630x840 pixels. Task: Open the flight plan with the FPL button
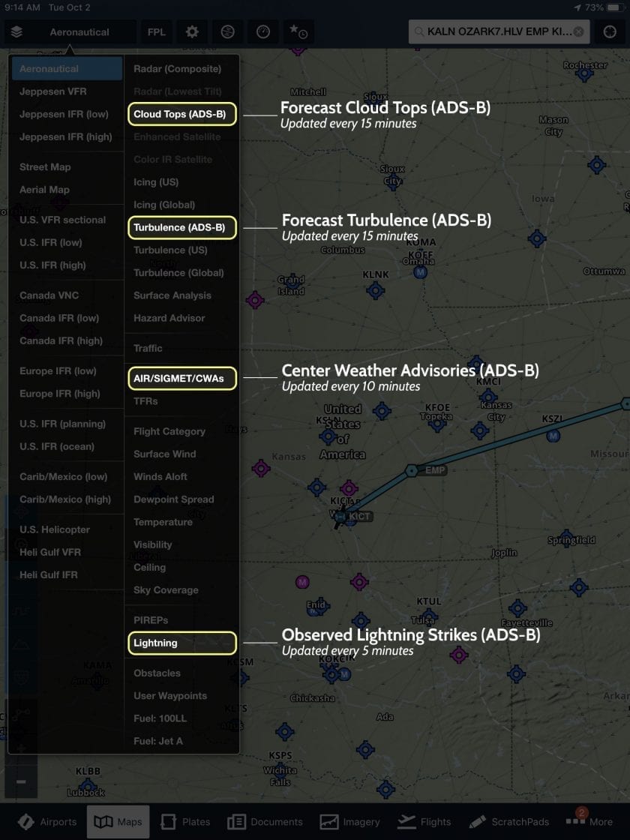[x=156, y=31]
